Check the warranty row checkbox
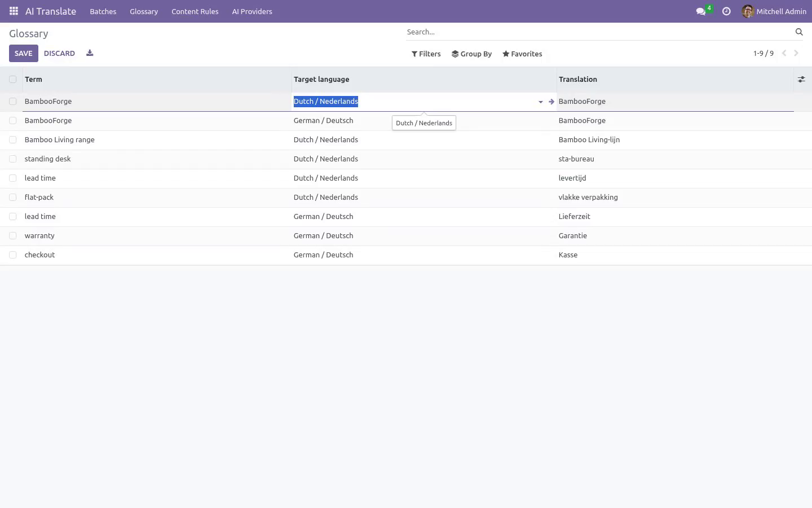The width and height of the screenshot is (812, 508). pos(12,236)
